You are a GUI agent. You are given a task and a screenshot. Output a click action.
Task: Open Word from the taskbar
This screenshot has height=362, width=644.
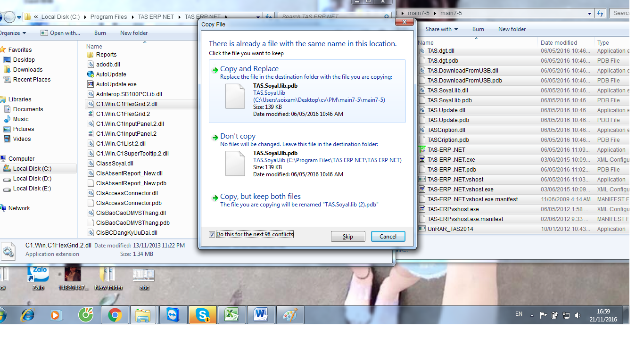coord(261,315)
